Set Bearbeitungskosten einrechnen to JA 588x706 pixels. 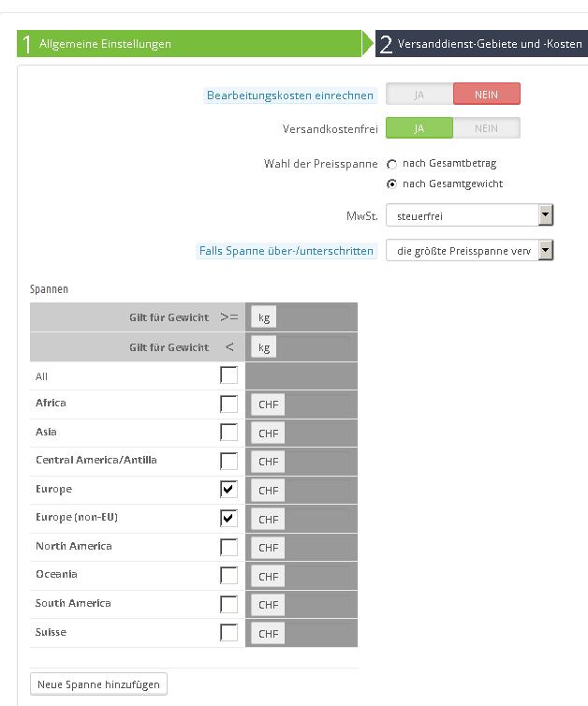click(x=419, y=95)
